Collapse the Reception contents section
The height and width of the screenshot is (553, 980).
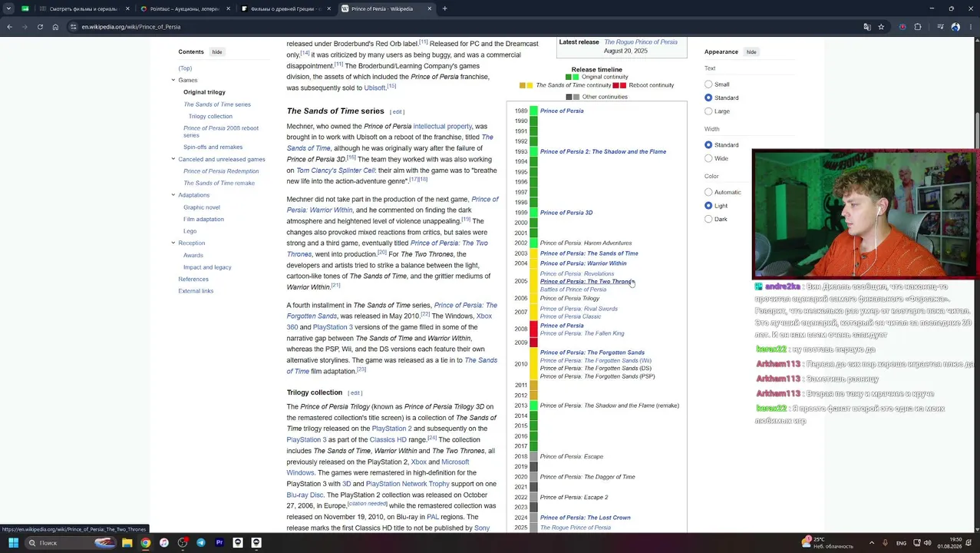pyautogui.click(x=173, y=243)
